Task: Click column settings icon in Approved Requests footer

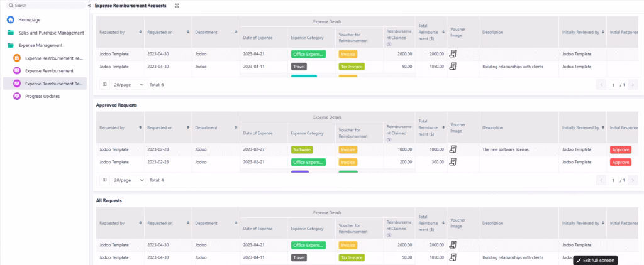Action: (x=104, y=180)
